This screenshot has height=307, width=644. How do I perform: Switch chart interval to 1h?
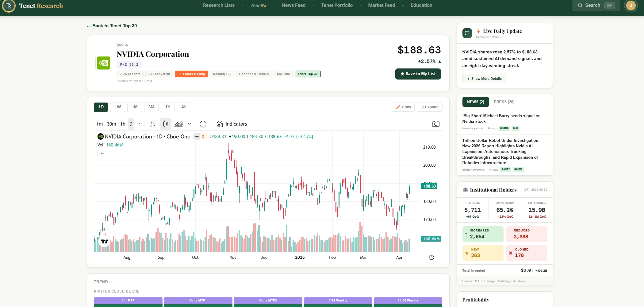pyautogui.click(x=123, y=124)
